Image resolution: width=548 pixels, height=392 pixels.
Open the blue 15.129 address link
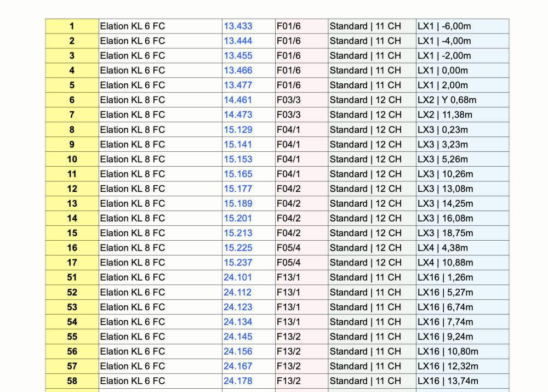pyautogui.click(x=238, y=130)
